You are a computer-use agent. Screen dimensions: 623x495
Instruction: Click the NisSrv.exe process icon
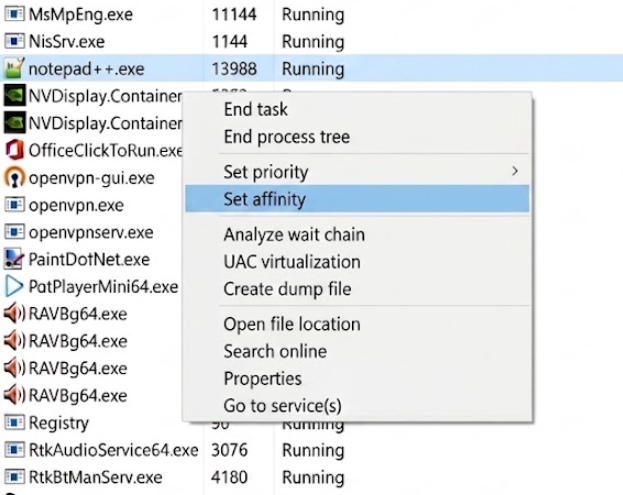(14, 41)
